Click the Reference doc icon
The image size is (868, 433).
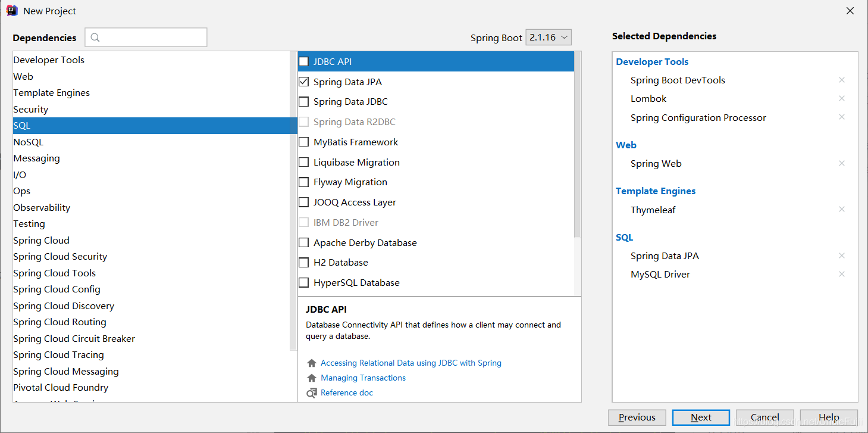click(x=312, y=393)
